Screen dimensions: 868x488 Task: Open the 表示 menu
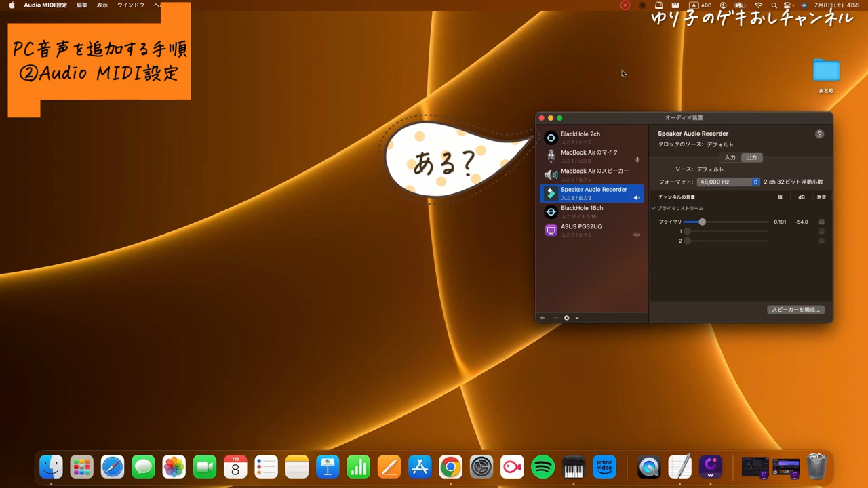point(102,5)
